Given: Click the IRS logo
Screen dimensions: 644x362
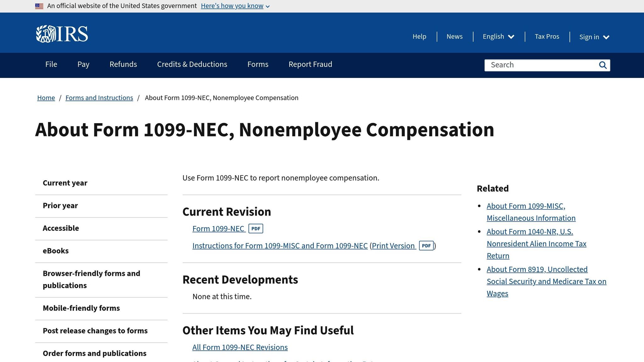Looking at the screenshot, I should [62, 34].
